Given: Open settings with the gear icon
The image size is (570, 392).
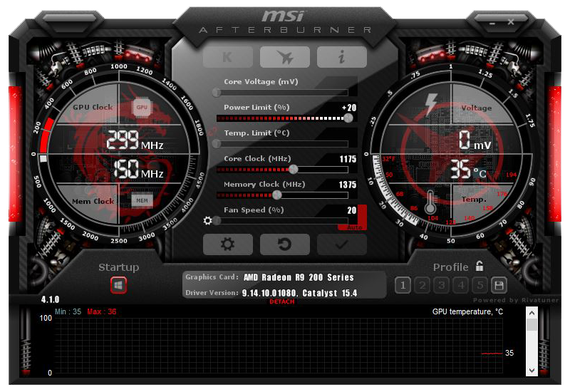Looking at the screenshot, I should point(227,244).
